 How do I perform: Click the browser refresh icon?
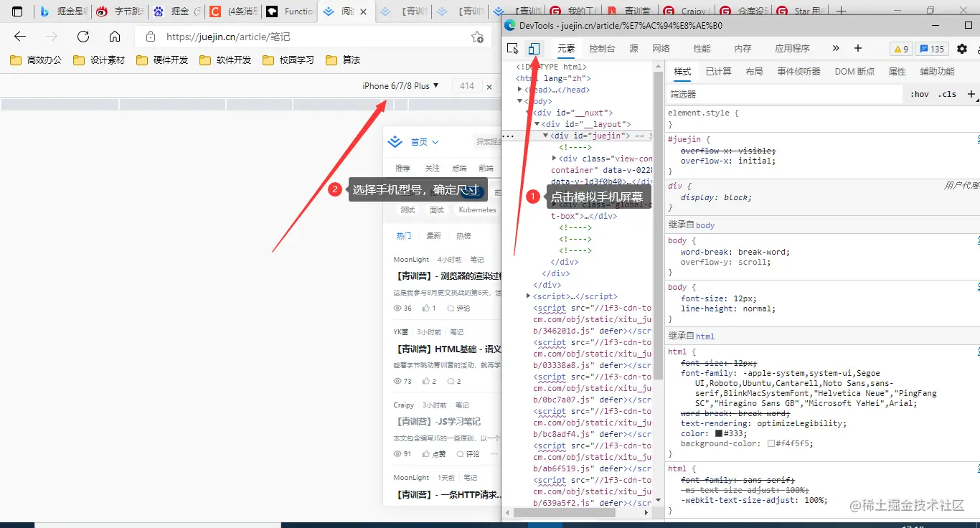point(83,37)
